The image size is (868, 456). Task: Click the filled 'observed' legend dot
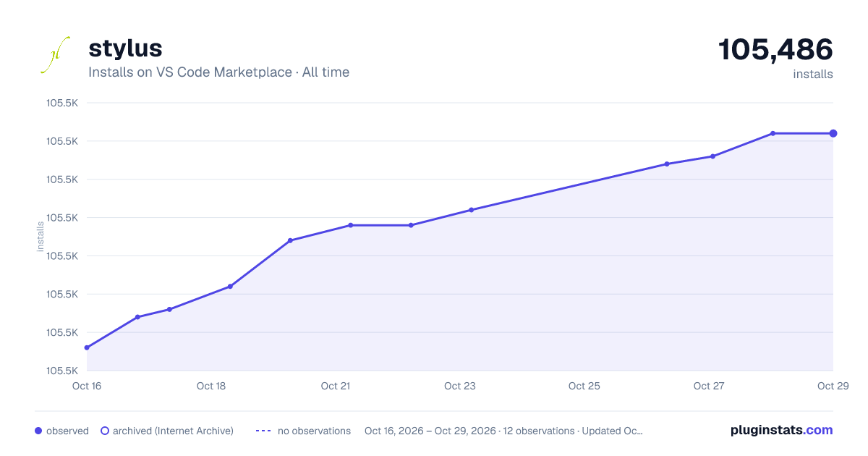point(38,431)
